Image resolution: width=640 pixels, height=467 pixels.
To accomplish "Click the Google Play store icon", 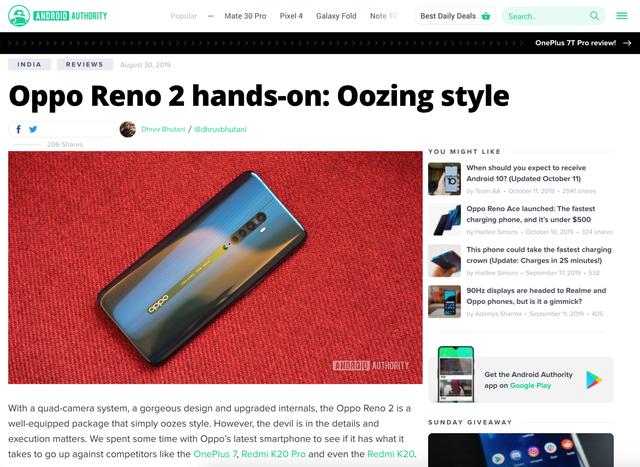I will [594, 380].
